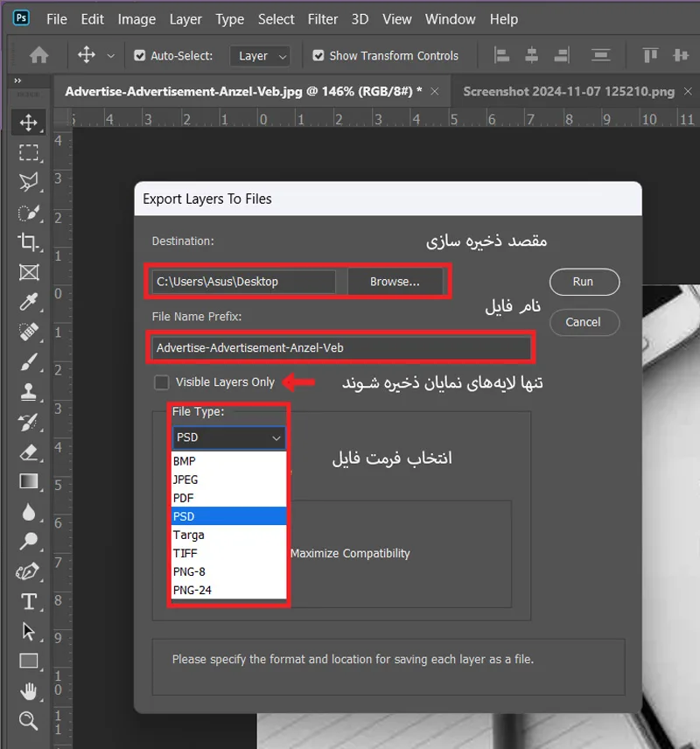Select the Blur tool
This screenshot has height=749, width=700.
[29, 512]
